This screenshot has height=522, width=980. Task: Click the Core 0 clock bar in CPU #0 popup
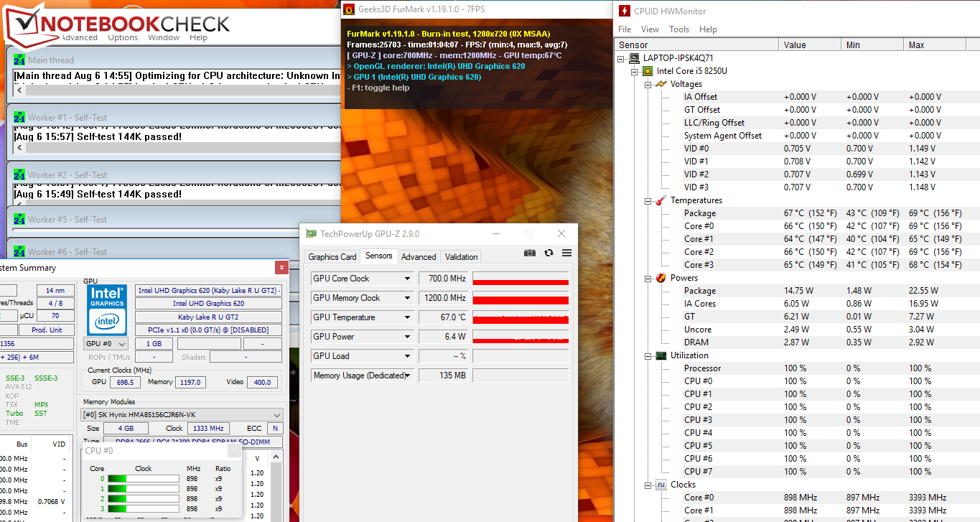click(143, 478)
